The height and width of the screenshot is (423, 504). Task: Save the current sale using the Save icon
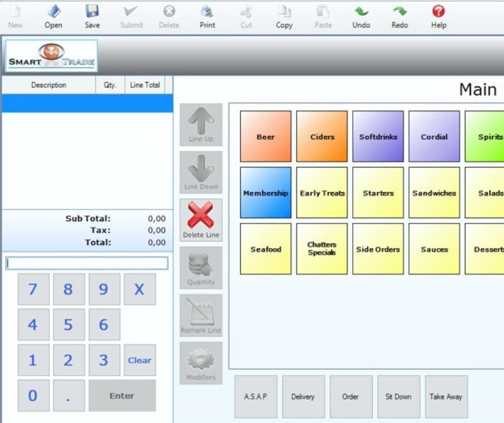click(x=92, y=16)
